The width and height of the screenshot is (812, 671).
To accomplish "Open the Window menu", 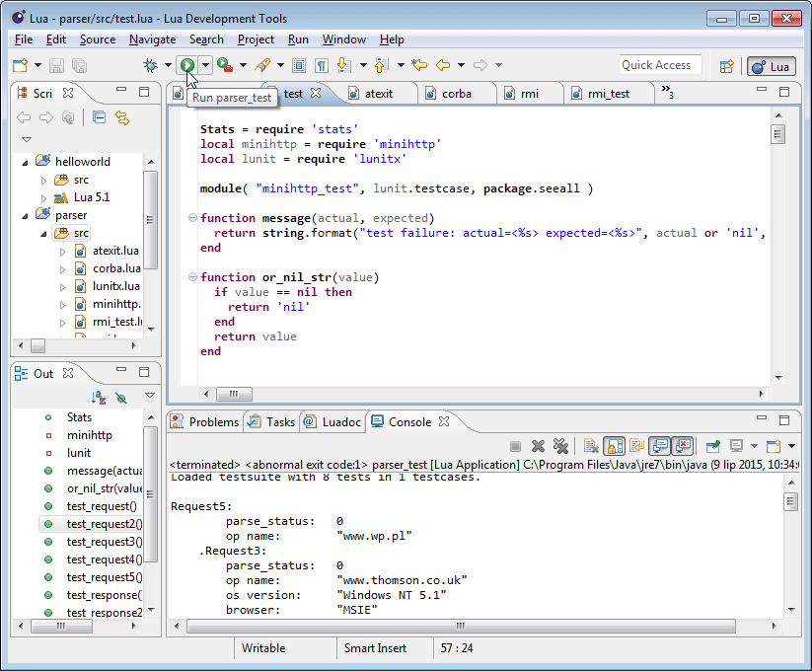I will point(344,39).
